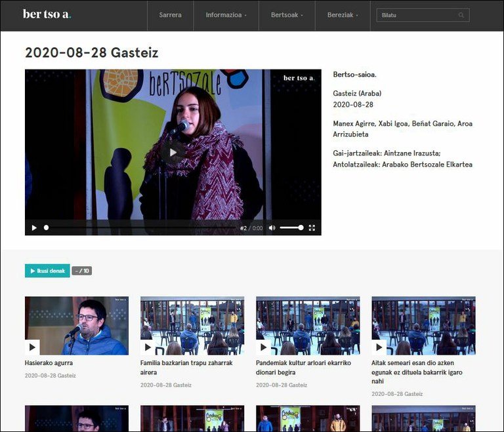
Task: Open Pandemiak kultur arloari ekarriko link
Action: pyautogui.click(x=303, y=368)
